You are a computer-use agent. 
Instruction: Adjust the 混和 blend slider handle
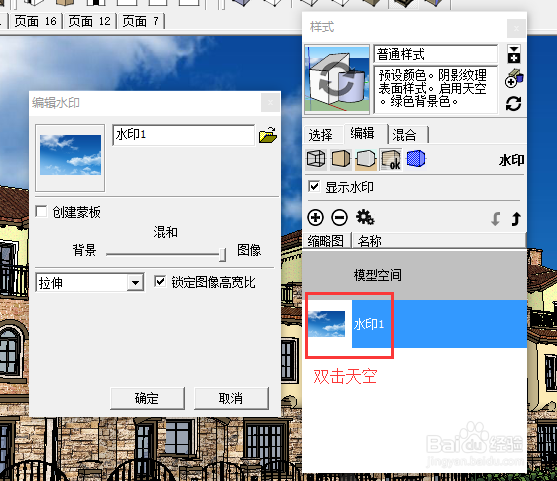coord(223,255)
